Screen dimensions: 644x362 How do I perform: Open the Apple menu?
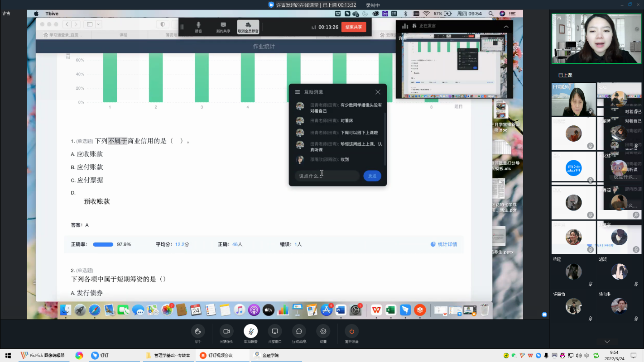pos(36,14)
